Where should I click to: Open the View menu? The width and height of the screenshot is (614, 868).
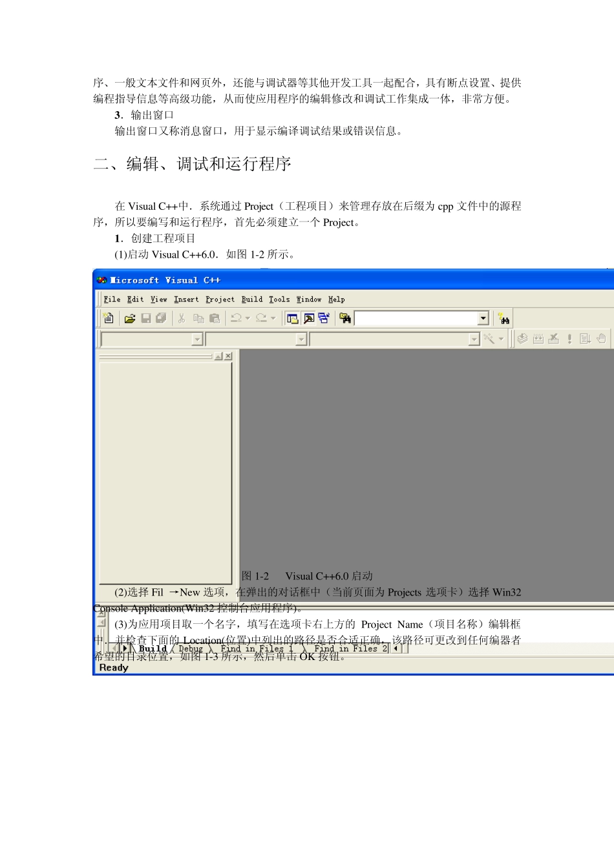coord(159,300)
